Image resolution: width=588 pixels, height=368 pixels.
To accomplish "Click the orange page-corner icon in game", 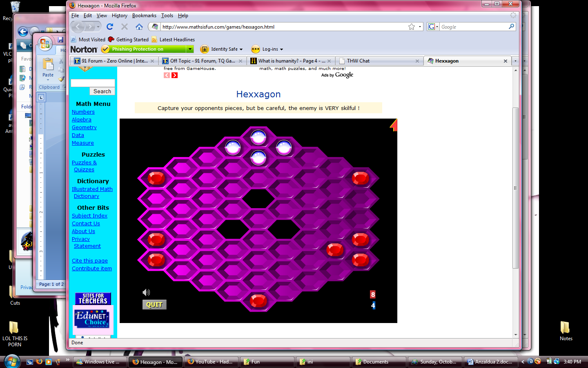I will coord(394,125).
